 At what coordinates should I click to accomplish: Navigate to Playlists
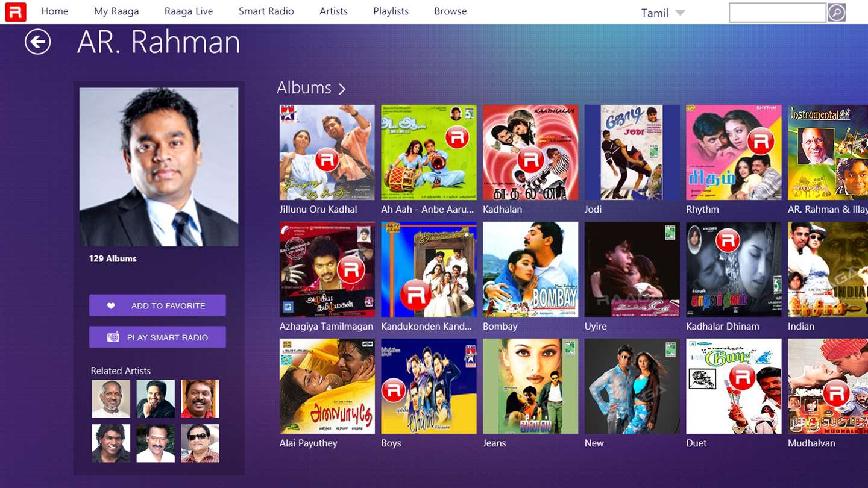(x=391, y=11)
